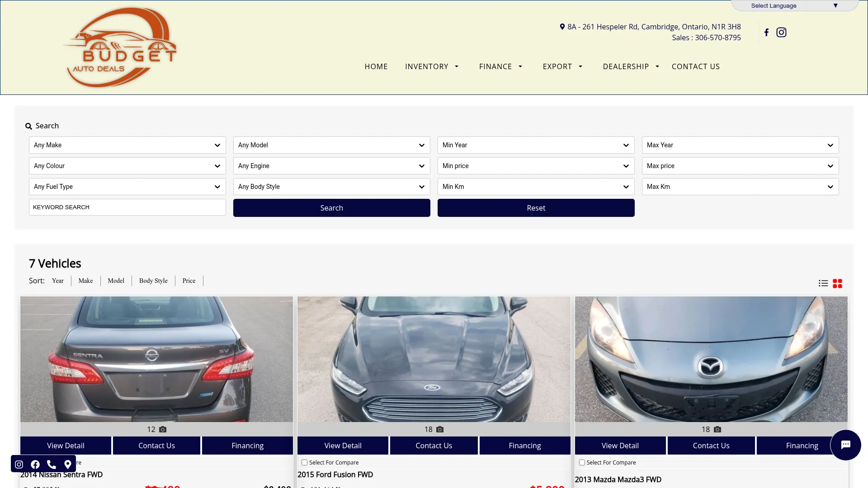Open the Any Model dropdown
The image size is (868, 488).
tap(332, 145)
